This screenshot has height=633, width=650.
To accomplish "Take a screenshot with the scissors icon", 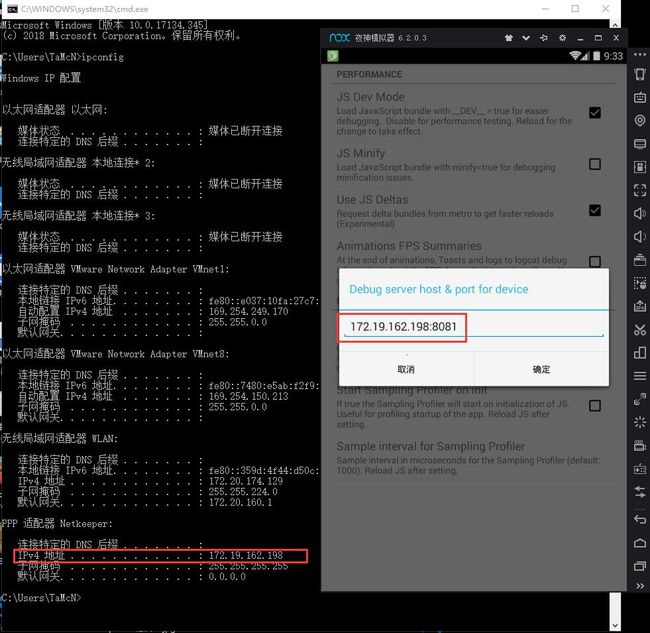I will click(640, 330).
